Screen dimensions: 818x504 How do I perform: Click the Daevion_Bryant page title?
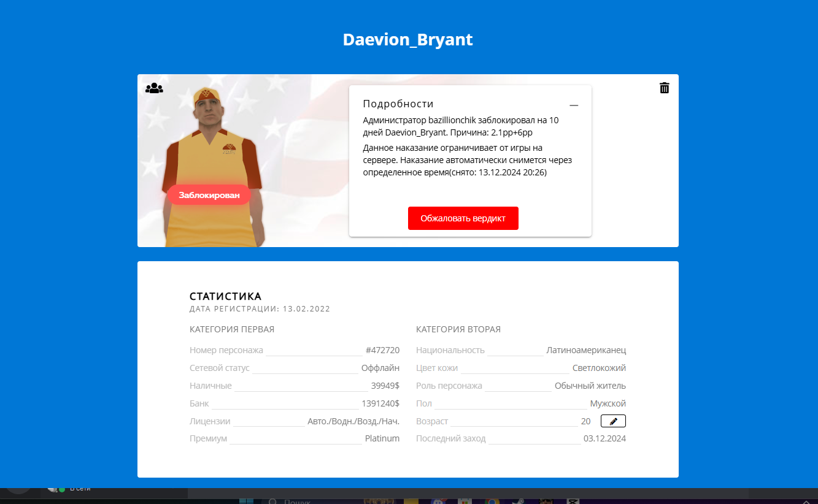408,40
